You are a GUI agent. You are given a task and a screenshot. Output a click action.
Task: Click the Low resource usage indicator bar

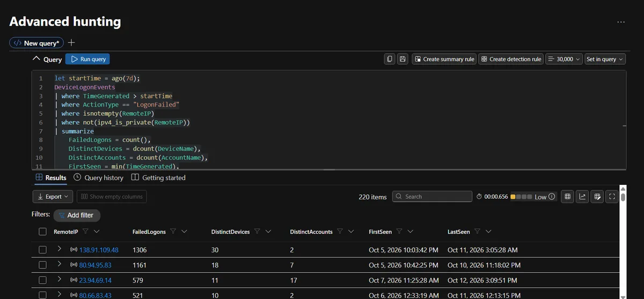[x=521, y=197]
